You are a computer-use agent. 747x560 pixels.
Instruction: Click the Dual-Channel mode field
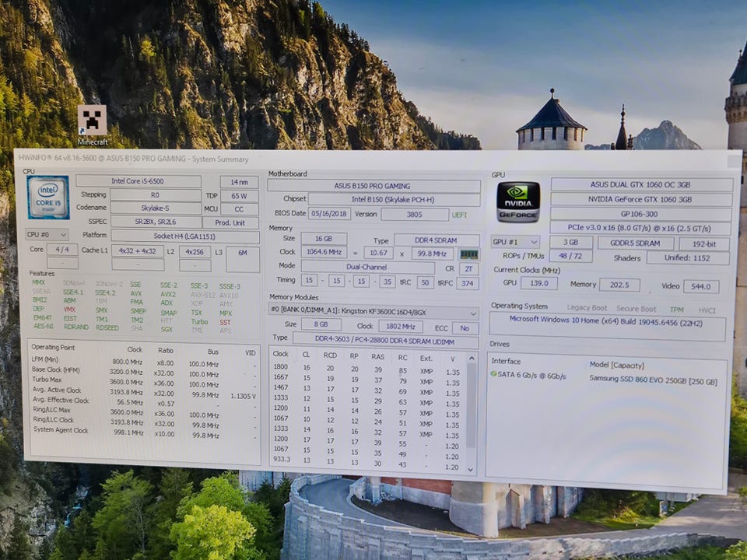pyautogui.click(x=367, y=267)
